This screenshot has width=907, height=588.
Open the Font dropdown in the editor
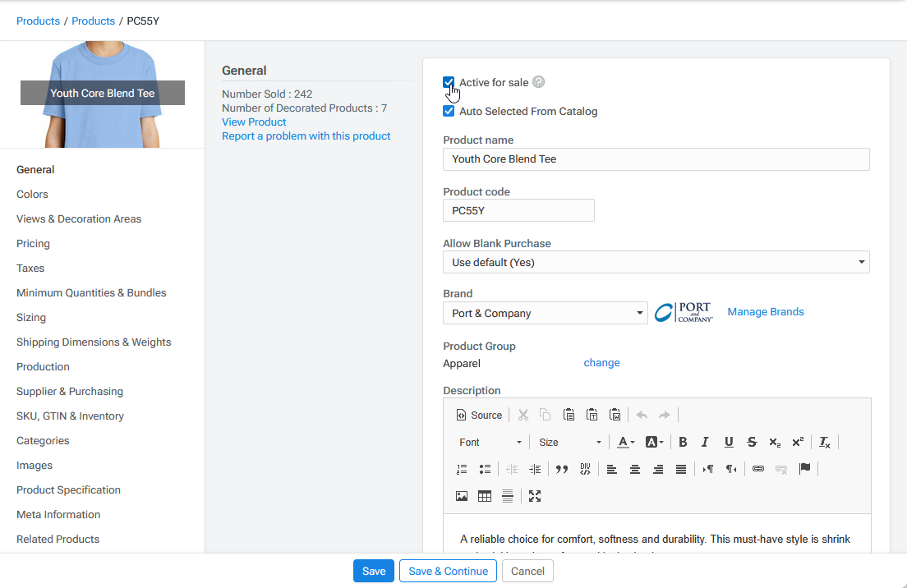click(490, 442)
